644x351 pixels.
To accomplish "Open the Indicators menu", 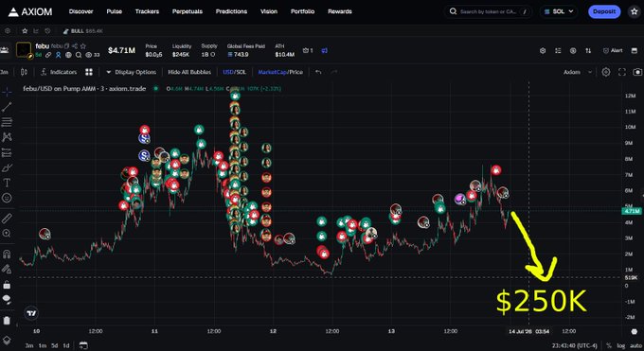I will (x=59, y=72).
